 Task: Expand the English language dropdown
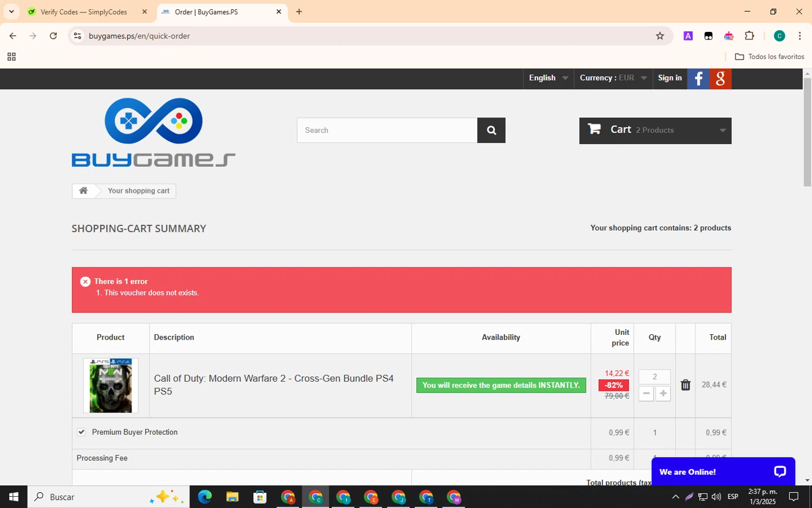(x=548, y=78)
